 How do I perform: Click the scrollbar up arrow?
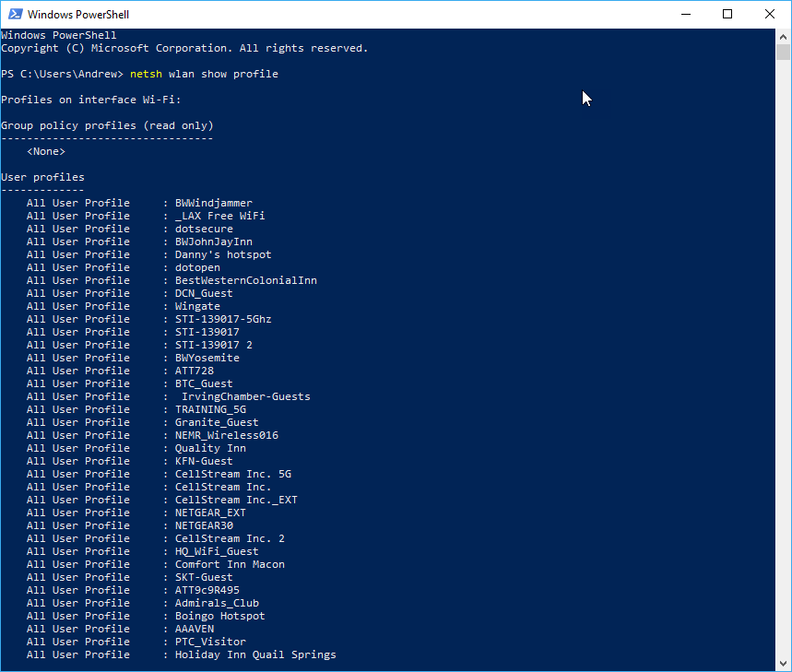point(784,36)
